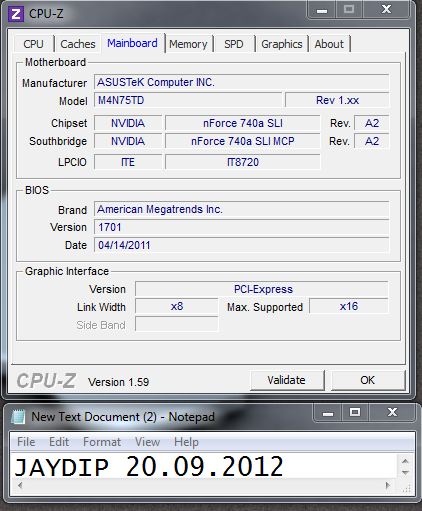The height and width of the screenshot is (511, 422).
Task: Click the Link Width x8 value
Action: (177, 306)
